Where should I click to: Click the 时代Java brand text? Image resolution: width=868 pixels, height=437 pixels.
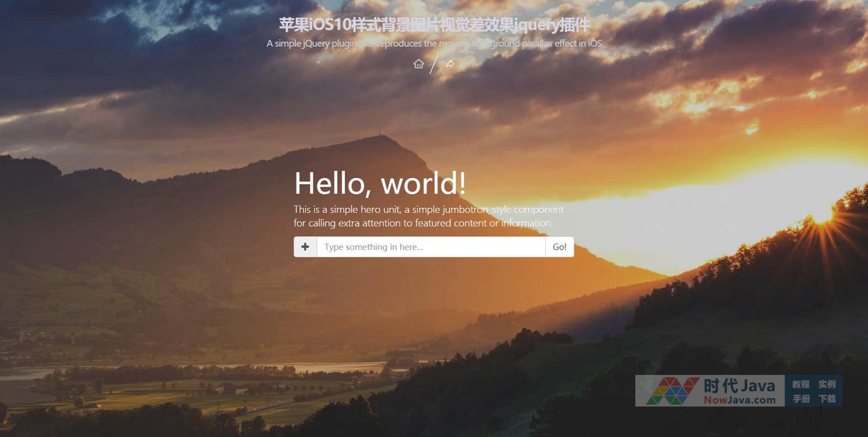pos(739,386)
